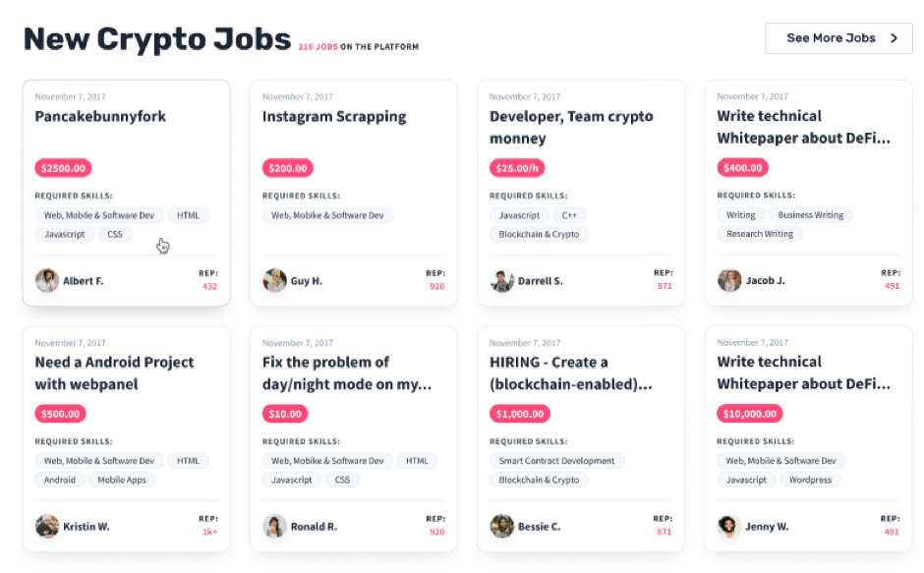Image resolution: width=924 pixels, height=573 pixels.
Task: Click the See More Jobs button
Action: point(838,38)
